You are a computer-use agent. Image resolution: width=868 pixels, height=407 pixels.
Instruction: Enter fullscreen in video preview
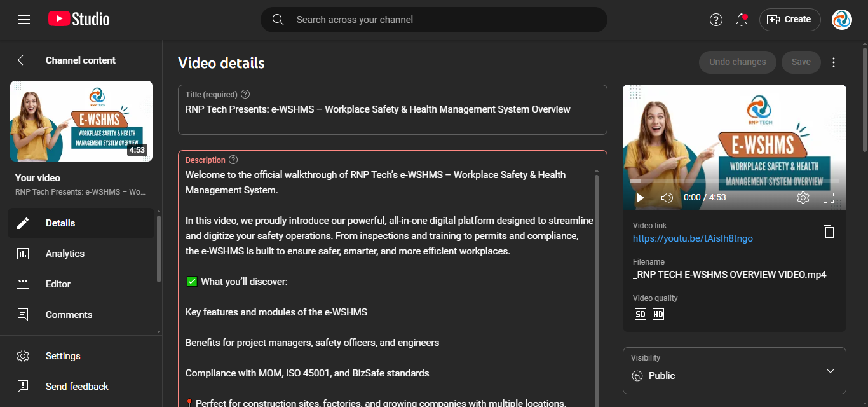coord(829,198)
